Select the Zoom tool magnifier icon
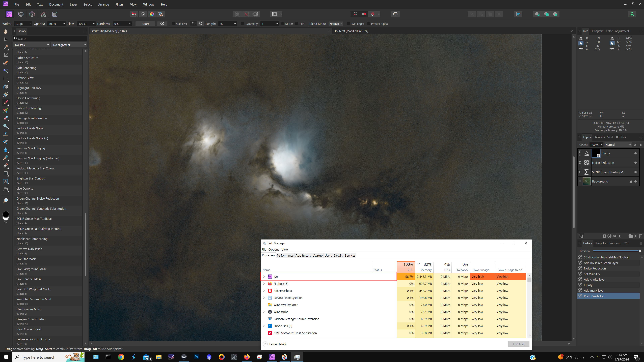Viewport: 644px width, 362px height. tap(6, 200)
